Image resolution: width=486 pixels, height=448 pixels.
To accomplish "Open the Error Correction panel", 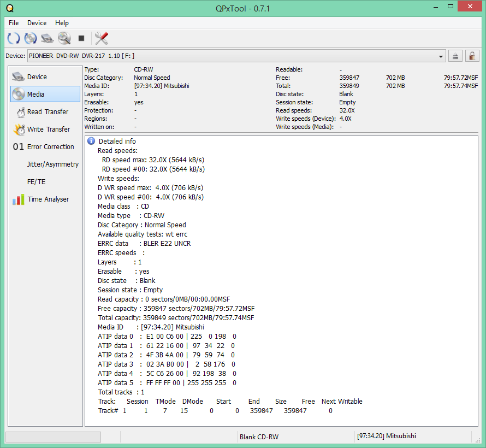I will pyautogui.click(x=45, y=146).
